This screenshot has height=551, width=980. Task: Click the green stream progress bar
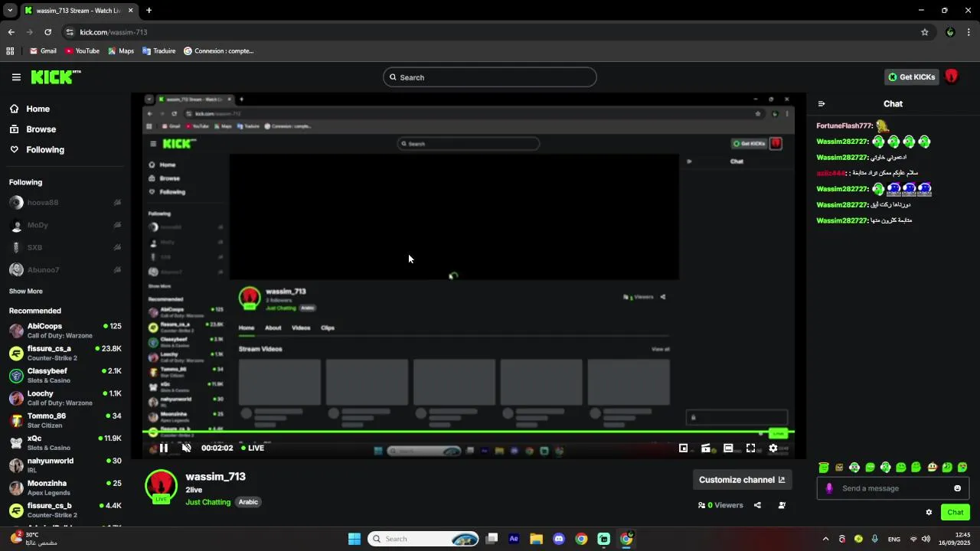pyautogui.click(x=469, y=432)
